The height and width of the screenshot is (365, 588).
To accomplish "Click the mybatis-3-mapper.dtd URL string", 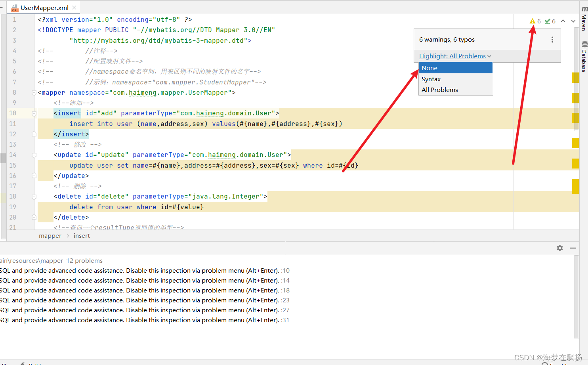I will [158, 41].
